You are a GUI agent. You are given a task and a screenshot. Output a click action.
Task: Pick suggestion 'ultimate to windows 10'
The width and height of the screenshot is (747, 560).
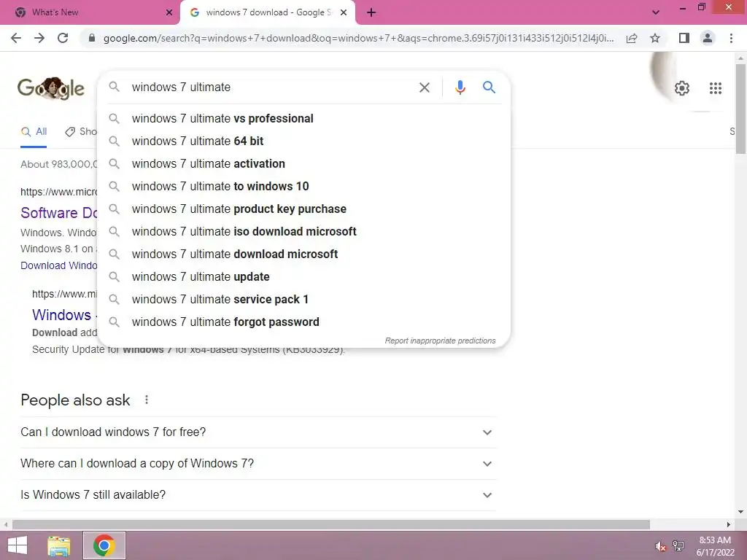click(303, 186)
